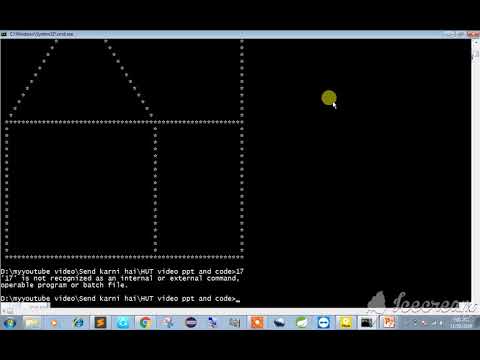Click the system tray clock and date
This screenshot has height=360, width=480.
coord(461,323)
